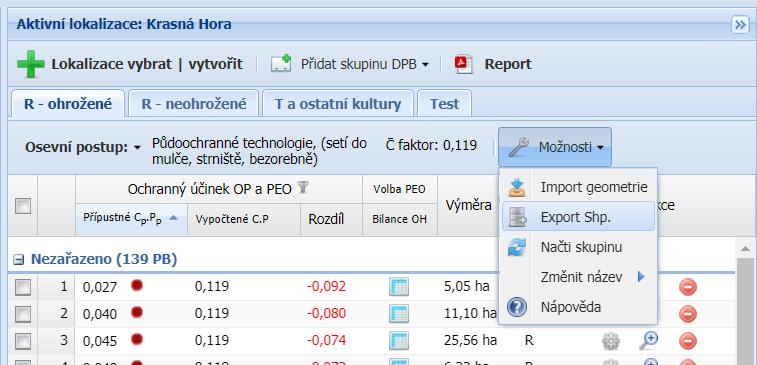Toggle select-all checkbox in table header
Viewport: 757px width, 365px height.
(x=23, y=206)
